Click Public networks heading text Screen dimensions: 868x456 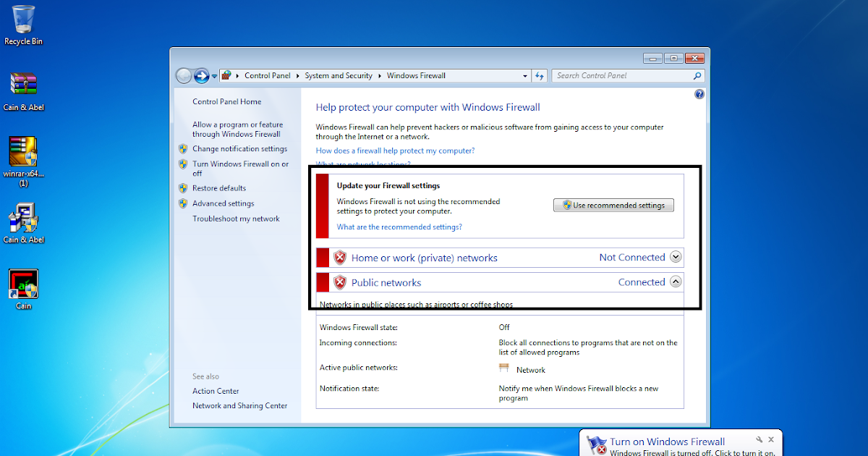click(x=386, y=282)
